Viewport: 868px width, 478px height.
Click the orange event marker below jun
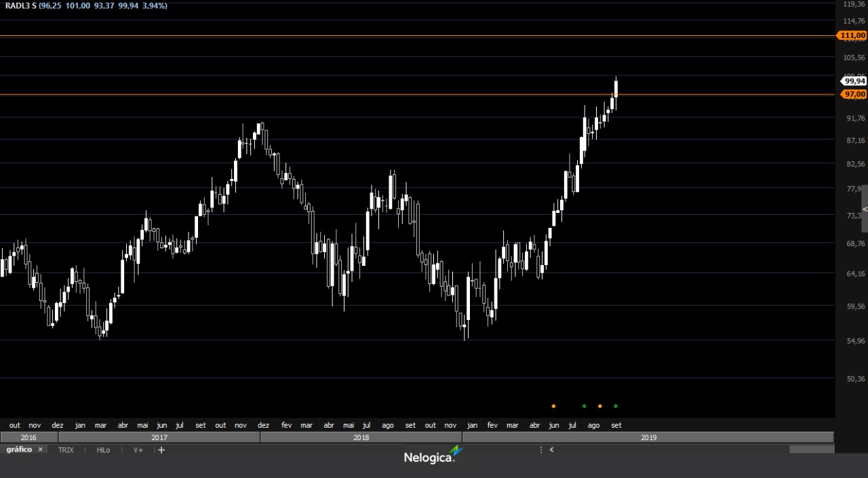pos(553,406)
